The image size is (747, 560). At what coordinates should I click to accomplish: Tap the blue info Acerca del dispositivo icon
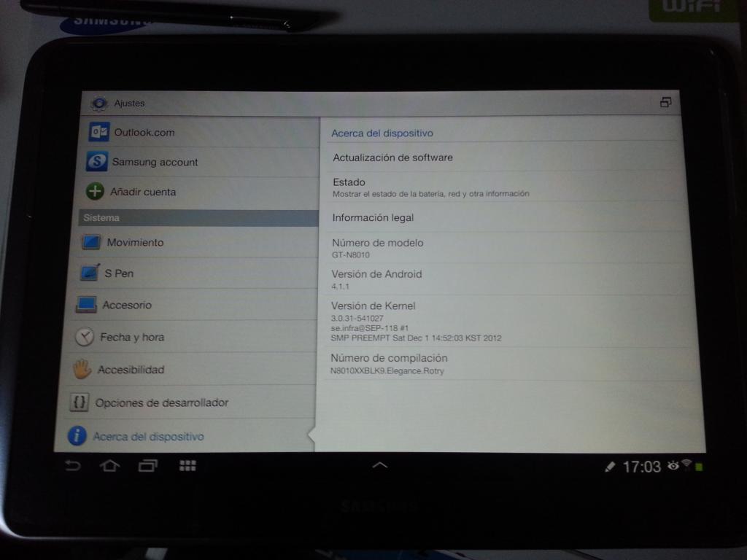click(x=77, y=436)
